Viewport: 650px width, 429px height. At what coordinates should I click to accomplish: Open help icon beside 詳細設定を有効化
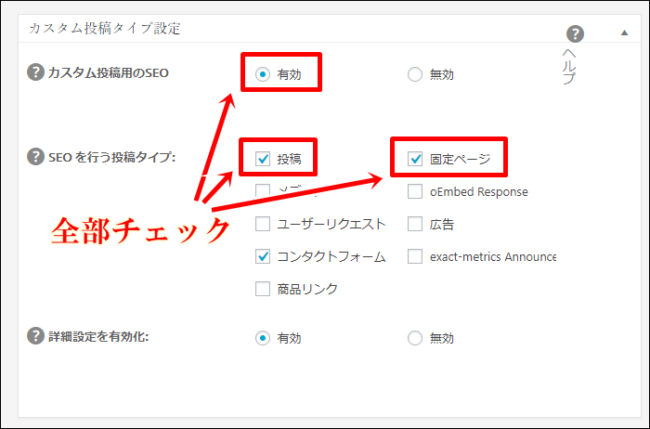[x=36, y=336]
